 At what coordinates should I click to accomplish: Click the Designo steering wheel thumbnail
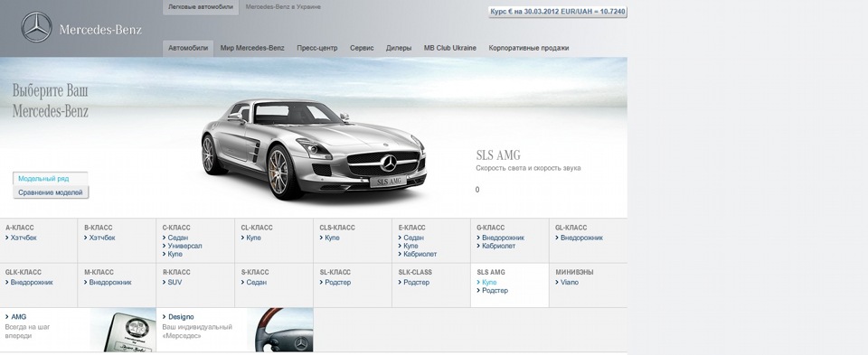click(280, 330)
